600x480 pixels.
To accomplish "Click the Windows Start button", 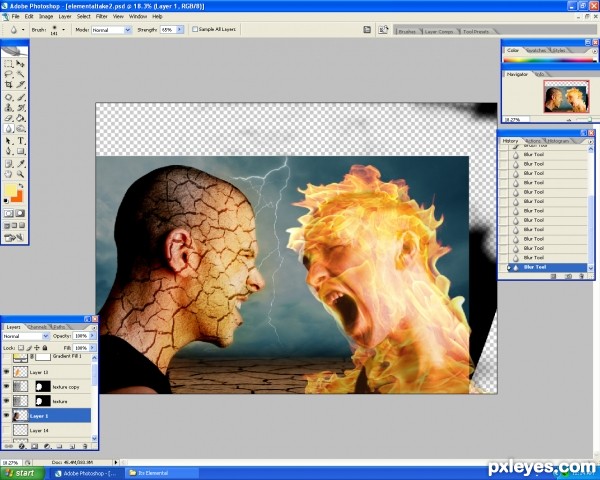I will (x=22, y=473).
